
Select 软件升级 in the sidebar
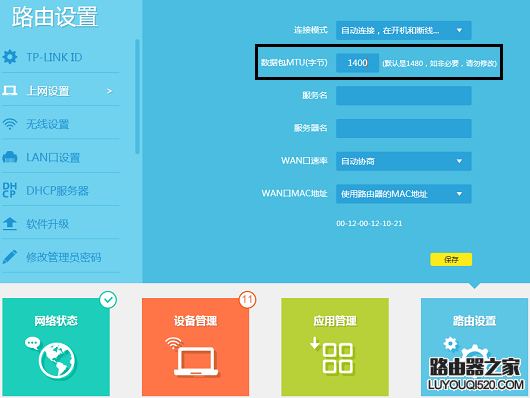click(x=61, y=224)
